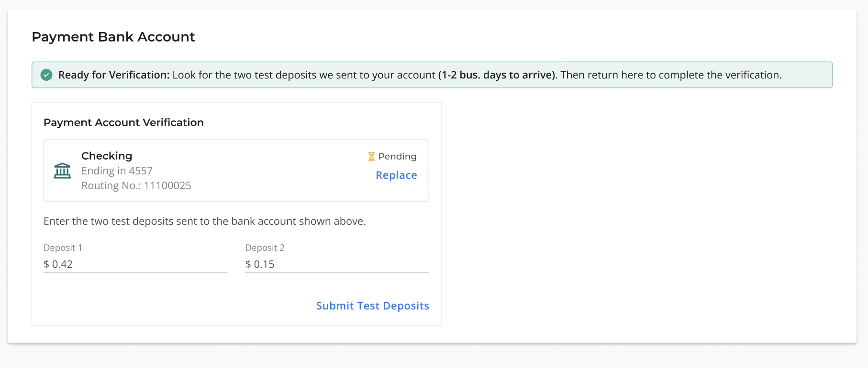Click the Payment Bank Account heading
This screenshot has width=868, height=368.
[113, 37]
